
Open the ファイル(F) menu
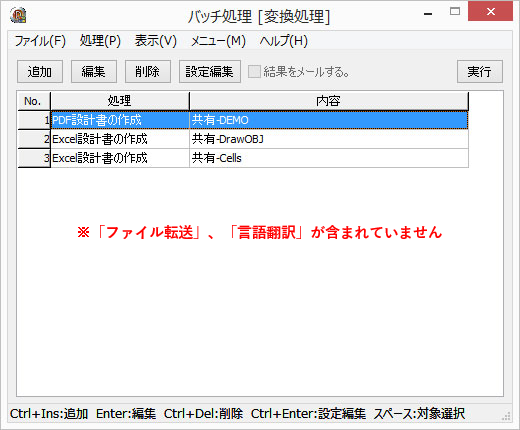40,41
